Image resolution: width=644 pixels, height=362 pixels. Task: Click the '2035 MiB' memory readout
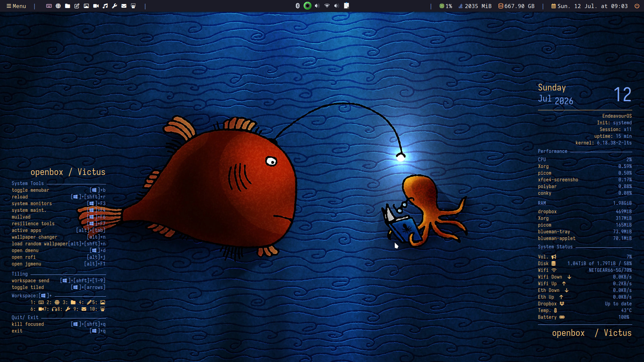pyautogui.click(x=478, y=6)
